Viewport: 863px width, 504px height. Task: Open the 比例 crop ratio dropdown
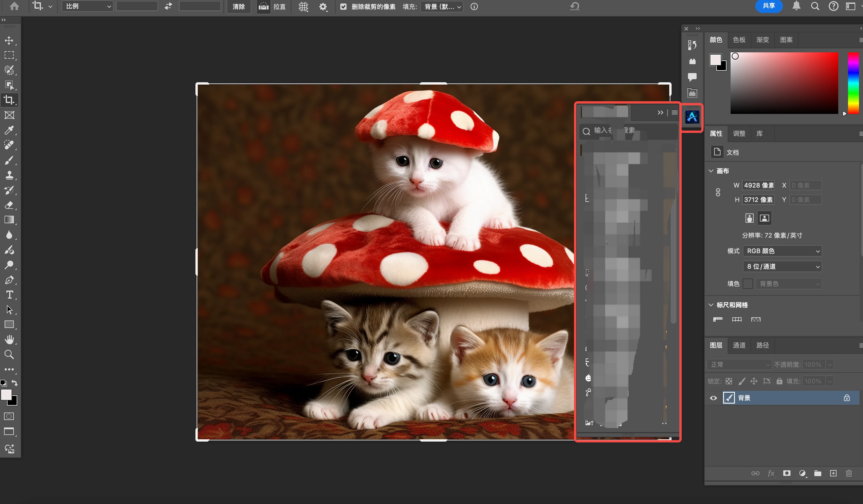point(87,7)
